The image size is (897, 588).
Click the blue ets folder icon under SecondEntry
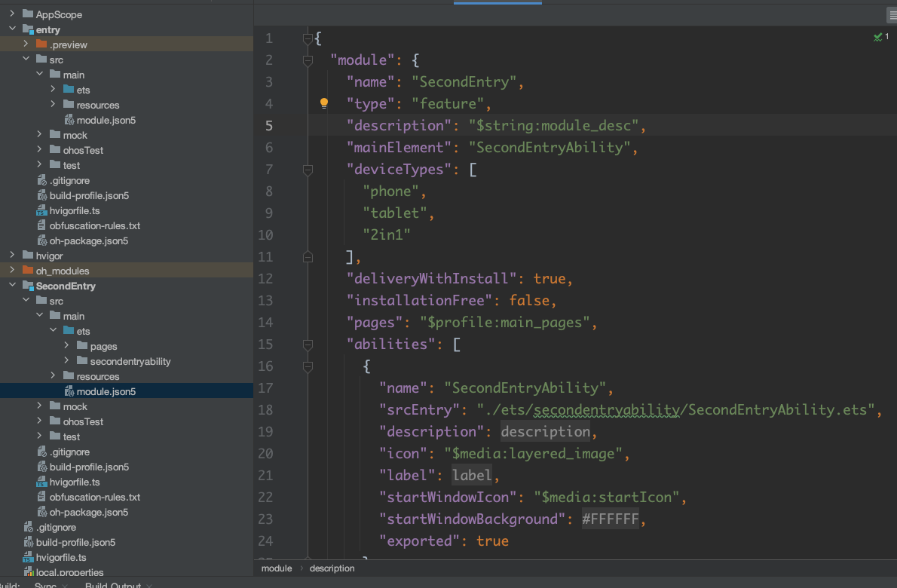coord(69,331)
